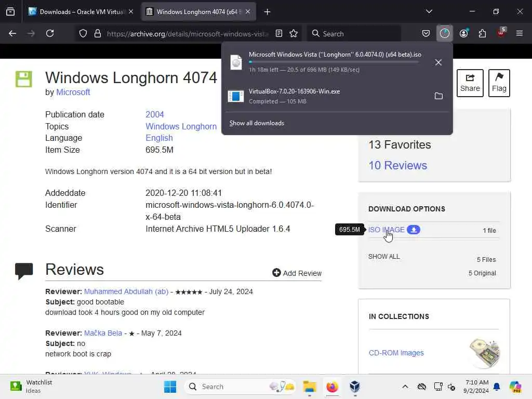Go forward with the forward arrow
532x399 pixels.
click(x=31, y=34)
